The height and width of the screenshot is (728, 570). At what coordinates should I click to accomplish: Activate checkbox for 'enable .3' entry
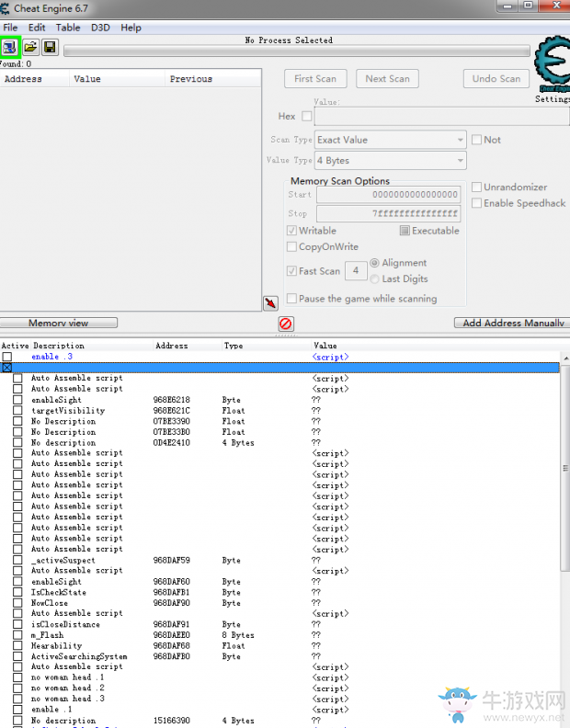click(x=7, y=357)
